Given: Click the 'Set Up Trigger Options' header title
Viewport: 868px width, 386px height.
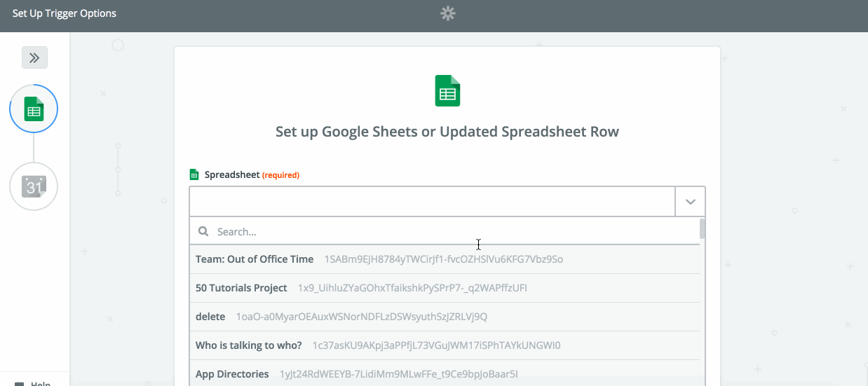Looking at the screenshot, I should (x=65, y=13).
